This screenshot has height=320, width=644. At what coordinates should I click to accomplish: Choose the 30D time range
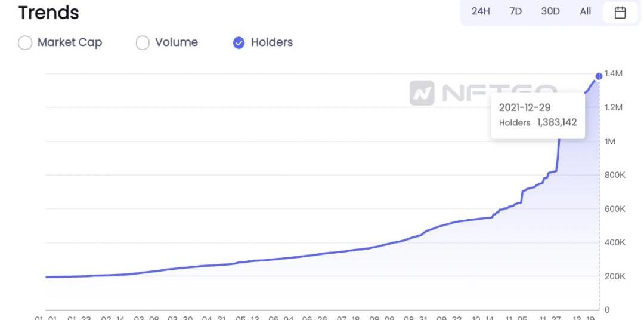point(550,11)
